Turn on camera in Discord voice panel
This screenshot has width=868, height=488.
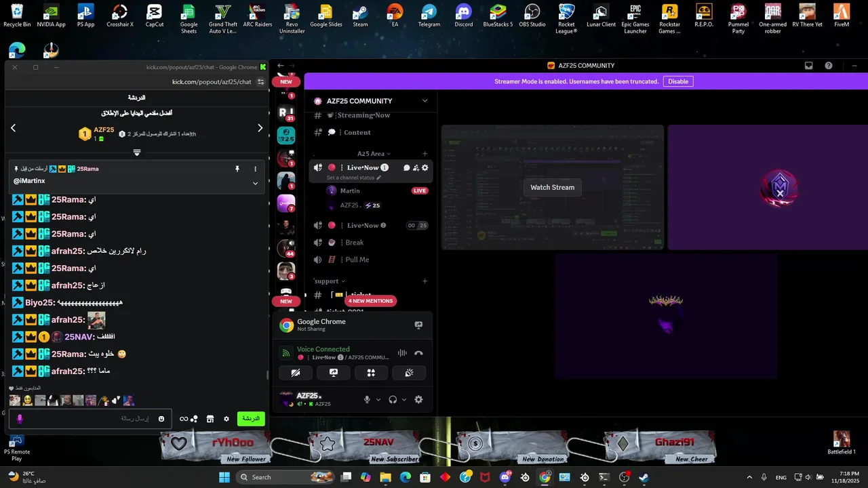(296, 373)
